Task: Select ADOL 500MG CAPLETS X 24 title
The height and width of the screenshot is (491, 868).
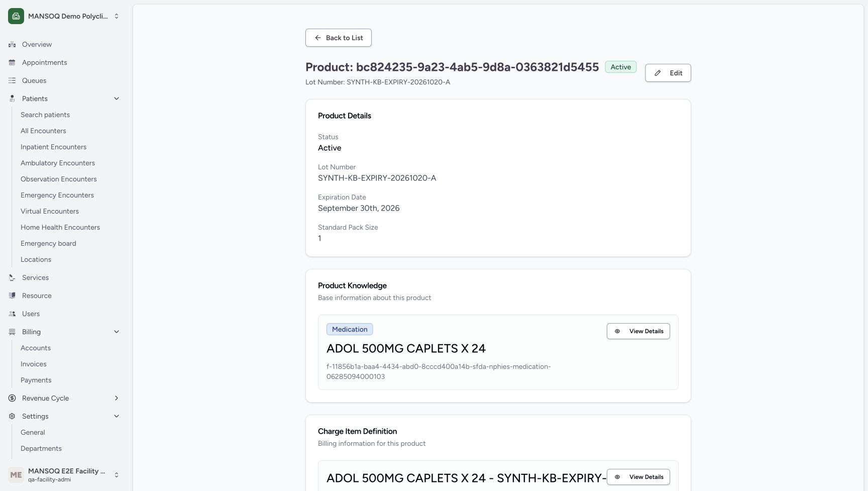Action: click(x=406, y=348)
